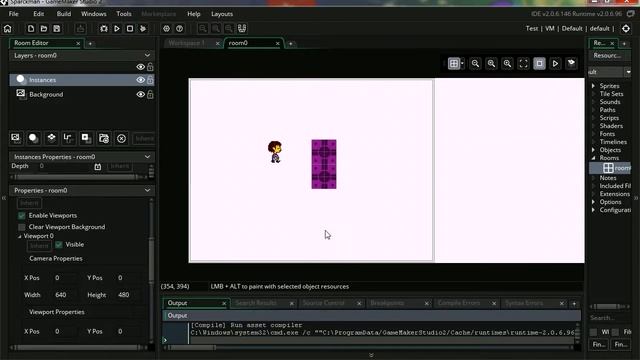Screen dimensions: 640x360
Task: Create a new project from toolbar
Action: coord(31,29)
